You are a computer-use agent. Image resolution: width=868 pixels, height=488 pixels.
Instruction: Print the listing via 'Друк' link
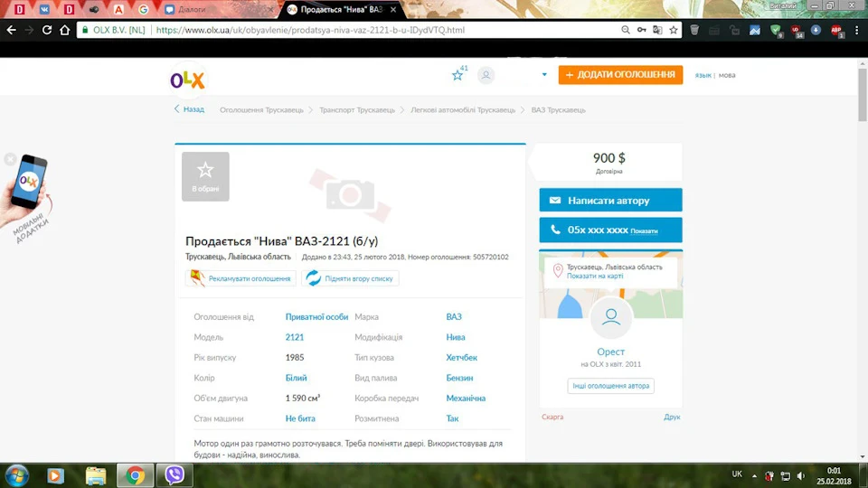(672, 418)
